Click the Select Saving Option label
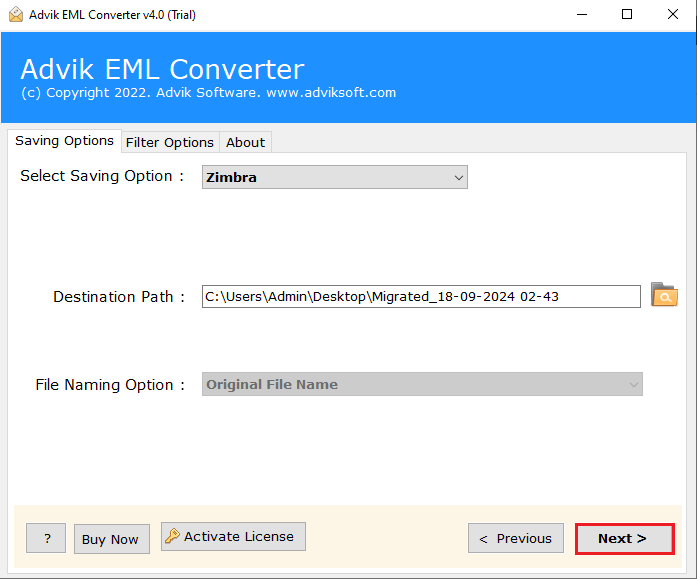The height and width of the screenshot is (579, 697). pos(102,176)
